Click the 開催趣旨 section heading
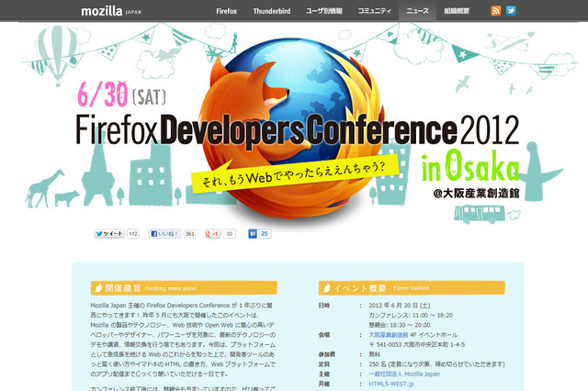Screen dimensions: 588x391 click(184, 288)
